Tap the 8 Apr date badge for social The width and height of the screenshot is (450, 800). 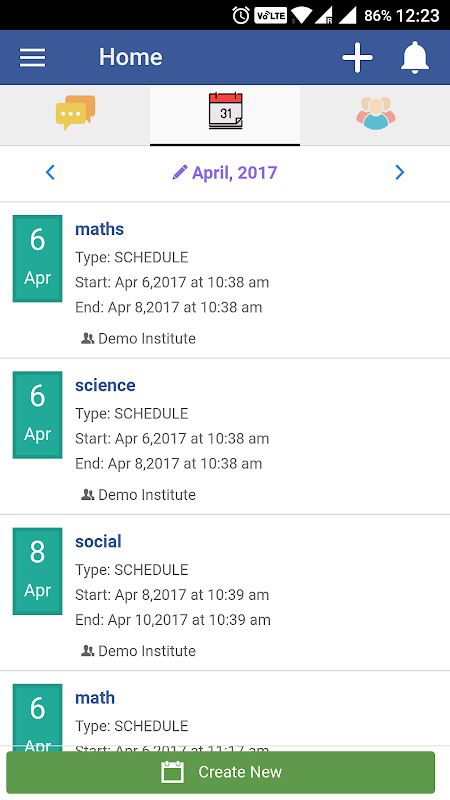point(38,571)
